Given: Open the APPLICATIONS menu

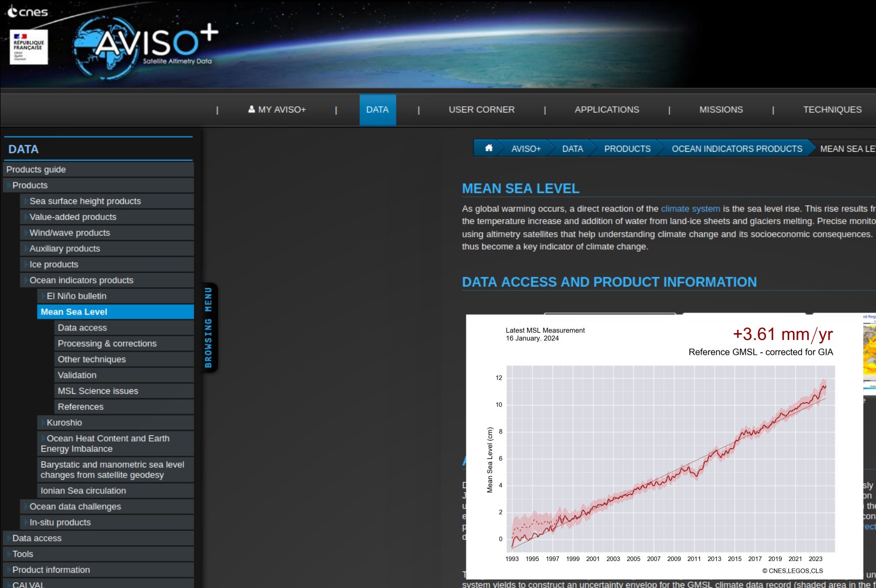Looking at the screenshot, I should click(x=607, y=109).
